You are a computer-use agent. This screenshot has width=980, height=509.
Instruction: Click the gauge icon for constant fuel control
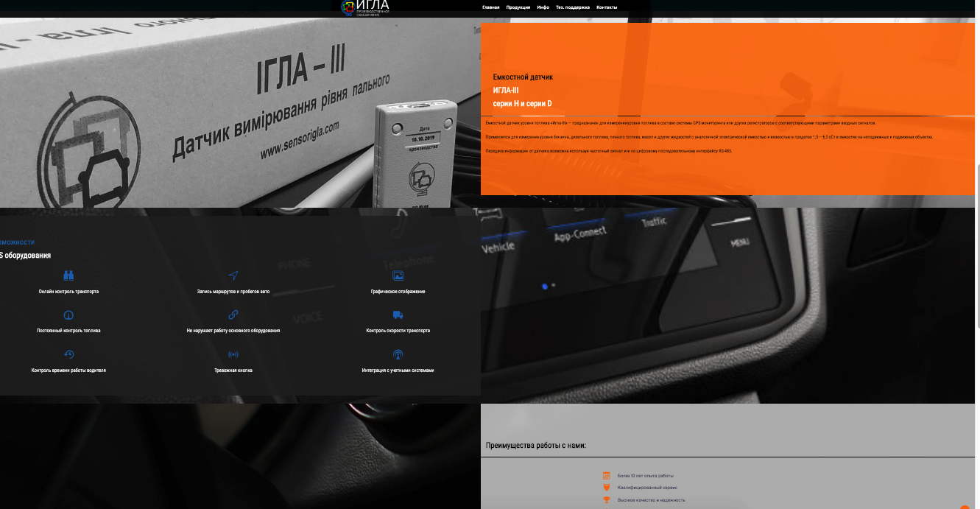click(68, 315)
